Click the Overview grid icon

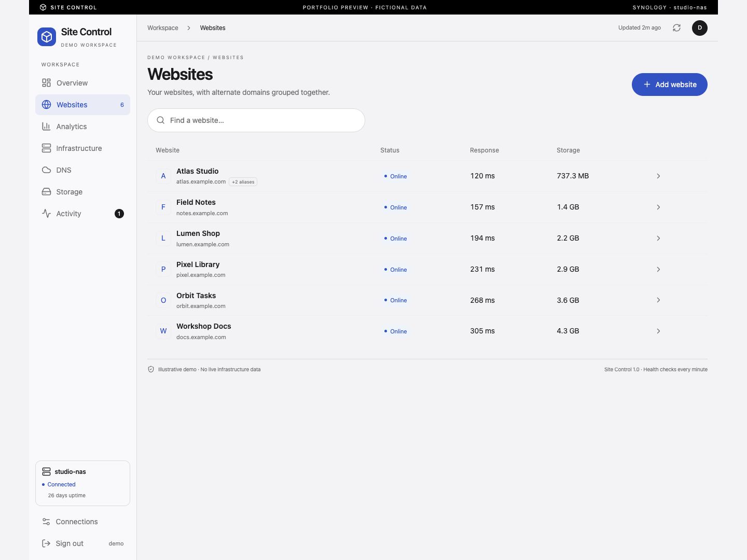(46, 83)
